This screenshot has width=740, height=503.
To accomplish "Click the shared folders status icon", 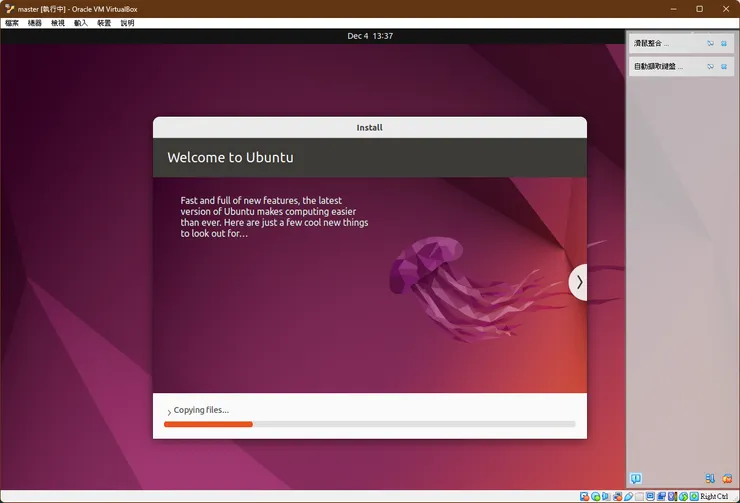I will coord(639,496).
